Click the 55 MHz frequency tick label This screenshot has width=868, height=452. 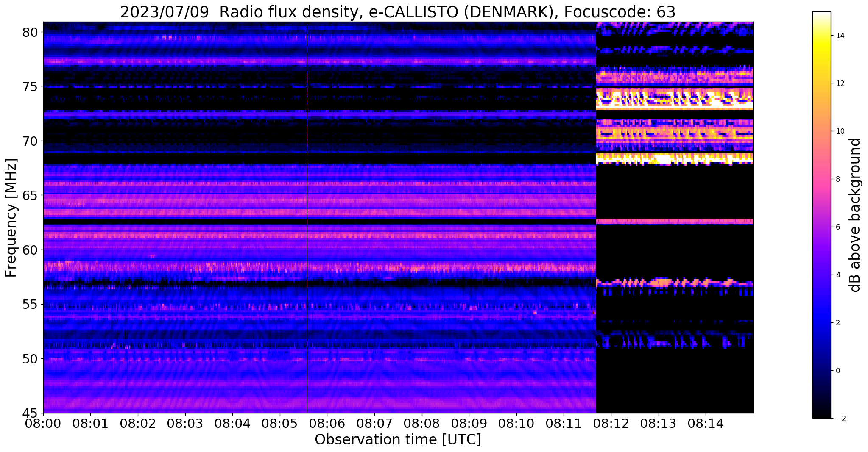[x=30, y=304]
